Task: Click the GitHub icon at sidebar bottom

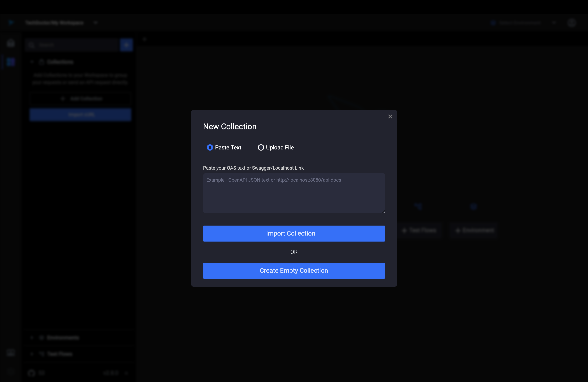Action: click(31, 373)
